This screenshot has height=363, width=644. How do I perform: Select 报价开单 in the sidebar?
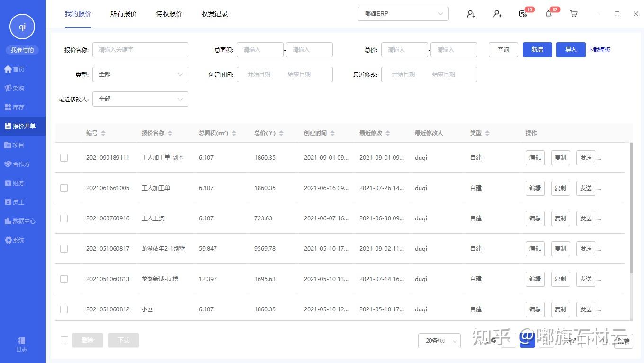click(23, 126)
